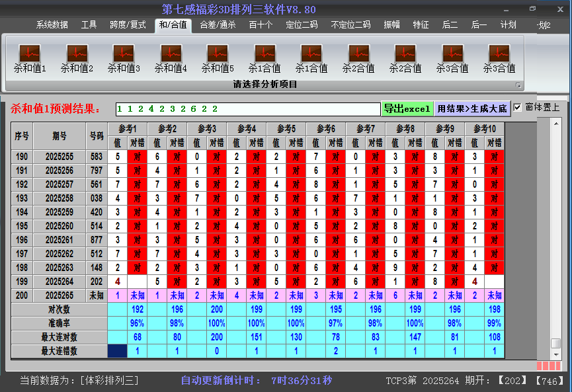Select the 杀和值2 analysis icon

(x=76, y=56)
